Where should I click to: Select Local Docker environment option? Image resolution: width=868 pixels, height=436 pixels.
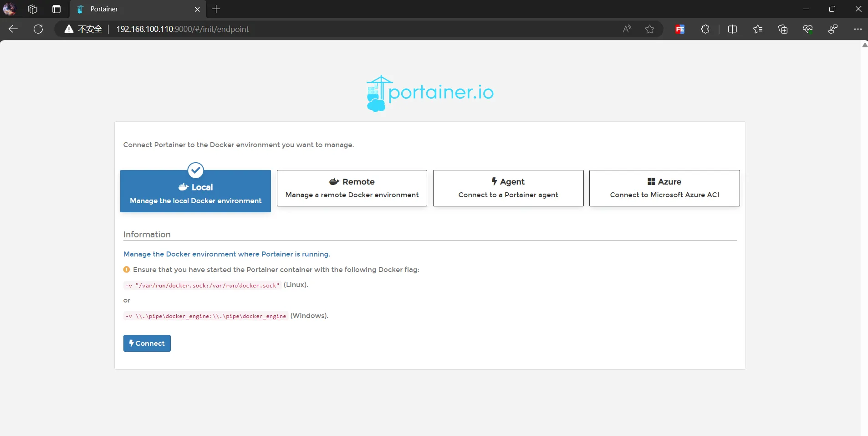click(195, 191)
